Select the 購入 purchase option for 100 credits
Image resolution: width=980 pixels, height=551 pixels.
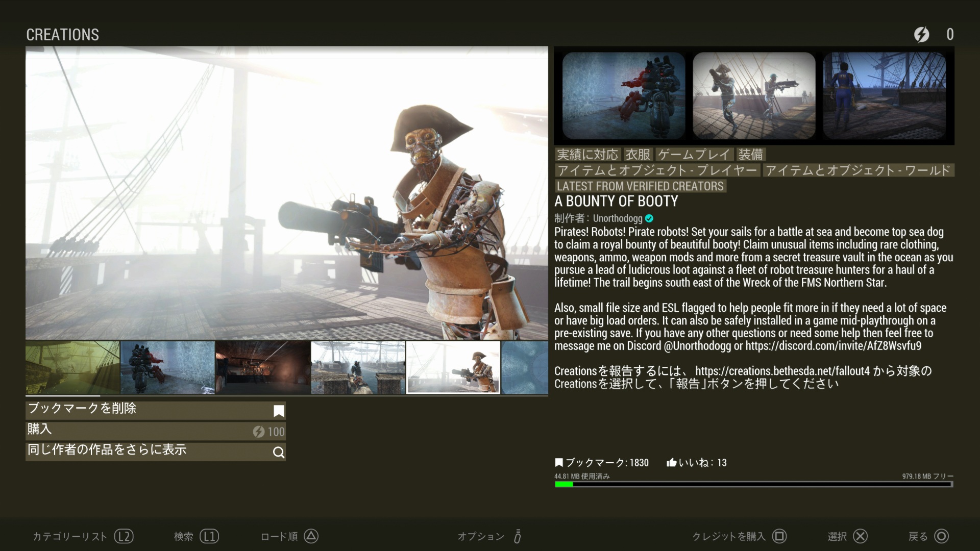155,431
